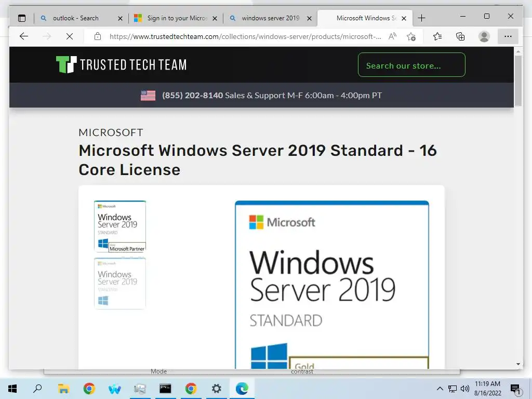532x399 pixels.
Task: Click the MICROSOFT brand label
Action: point(111,132)
